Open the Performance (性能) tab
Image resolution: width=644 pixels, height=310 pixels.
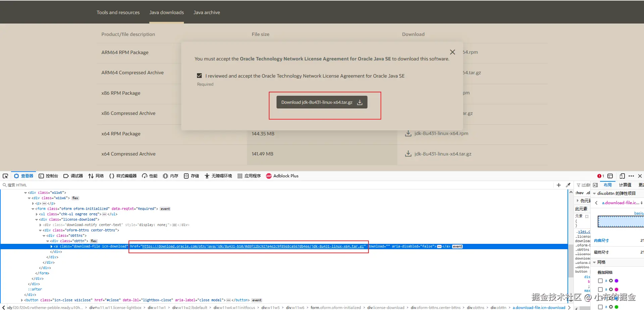150,176
